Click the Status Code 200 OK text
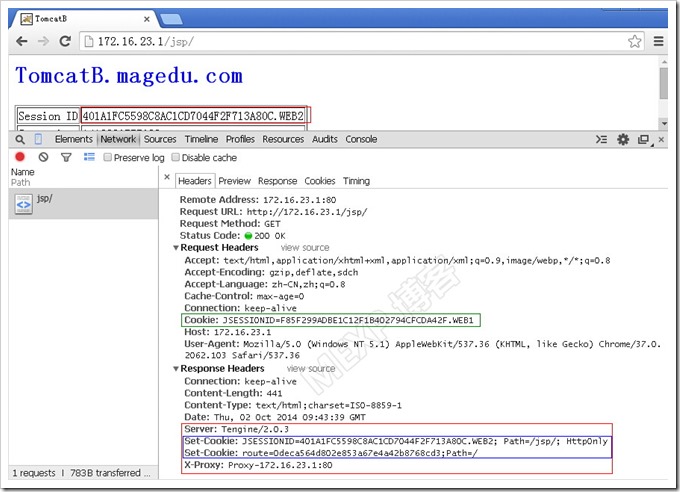The image size is (680, 492). click(269, 236)
